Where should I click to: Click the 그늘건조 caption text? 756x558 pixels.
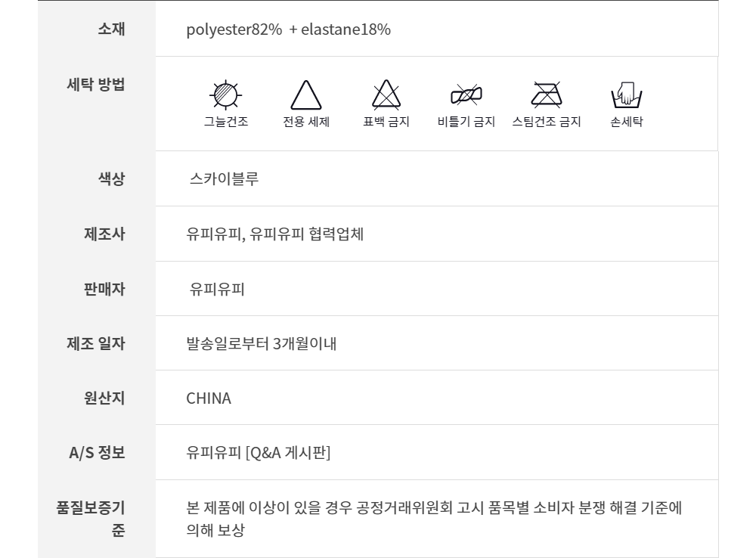click(x=225, y=122)
